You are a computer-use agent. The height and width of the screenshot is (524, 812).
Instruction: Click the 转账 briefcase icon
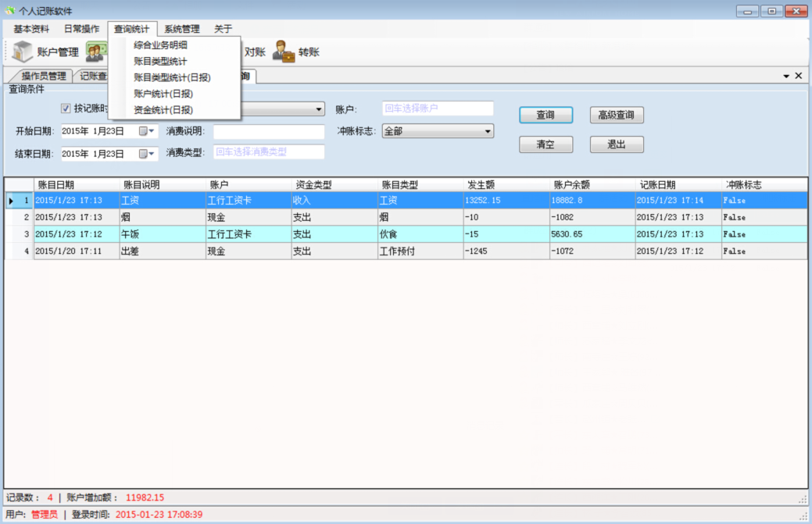[x=283, y=52]
